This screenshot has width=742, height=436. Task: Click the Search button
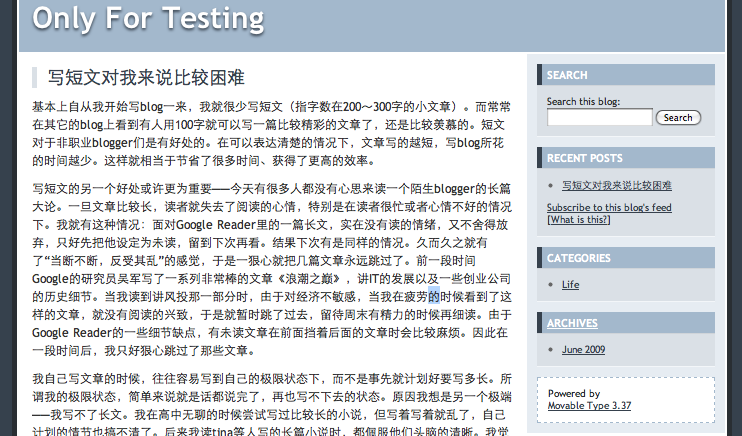[678, 117]
